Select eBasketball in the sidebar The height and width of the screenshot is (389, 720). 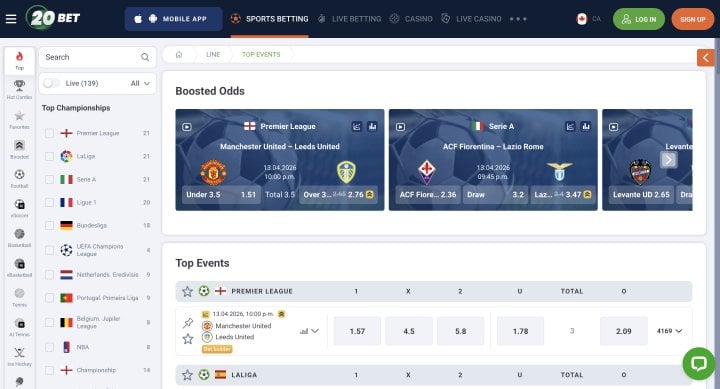[x=19, y=268]
